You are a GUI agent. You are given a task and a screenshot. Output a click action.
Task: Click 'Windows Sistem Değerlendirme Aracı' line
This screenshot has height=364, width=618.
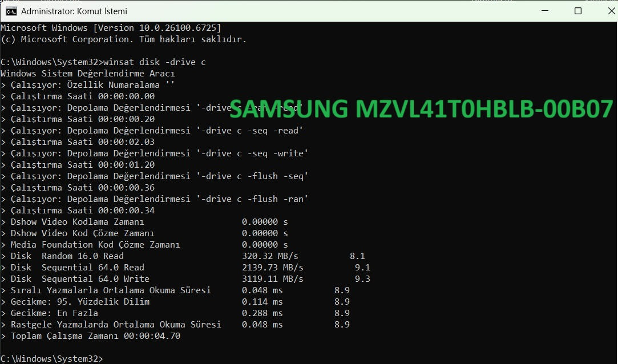(x=87, y=74)
